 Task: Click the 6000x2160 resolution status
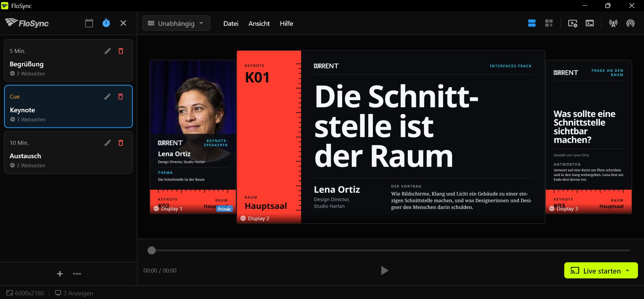click(25, 293)
